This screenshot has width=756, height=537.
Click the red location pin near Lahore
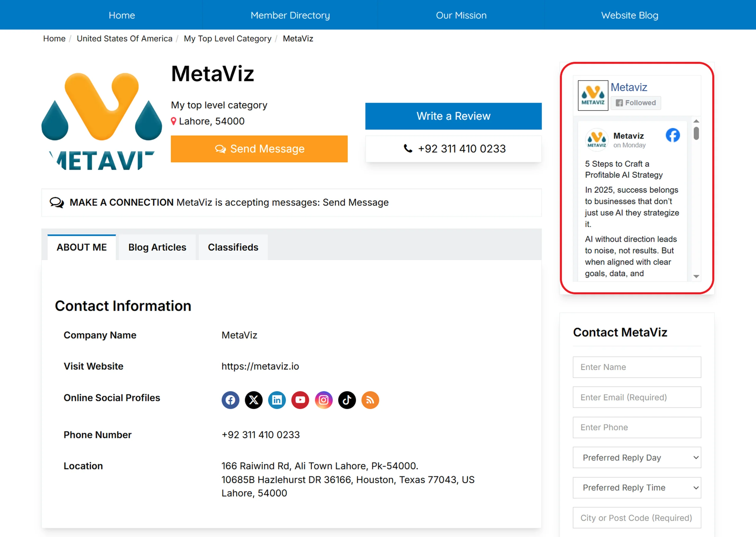[174, 121]
